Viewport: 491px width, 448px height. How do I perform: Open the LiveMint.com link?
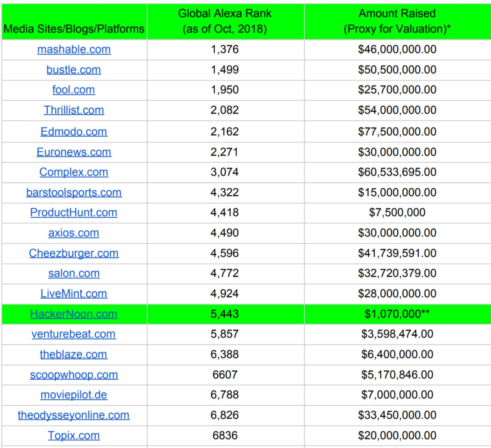click(x=74, y=294)
